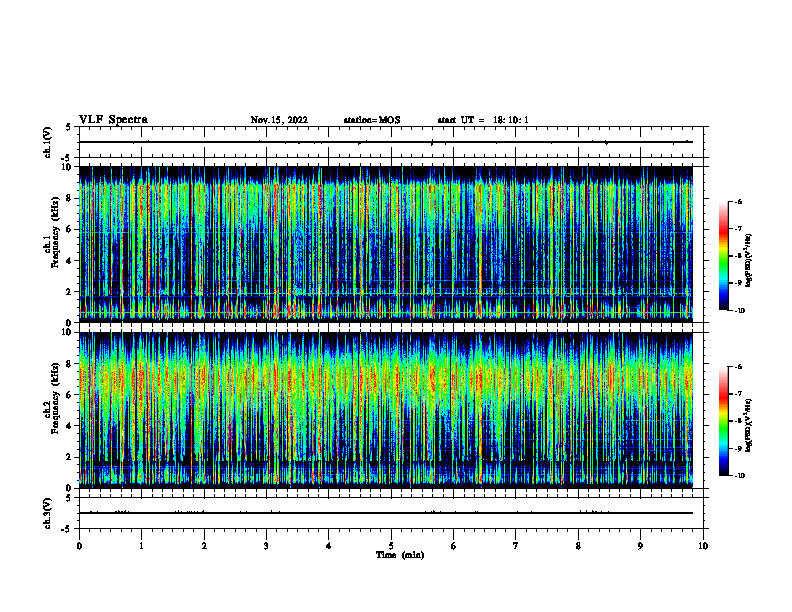
Task: Click the ch.3 voltage waveform trace
Action: tap(386, 513)
